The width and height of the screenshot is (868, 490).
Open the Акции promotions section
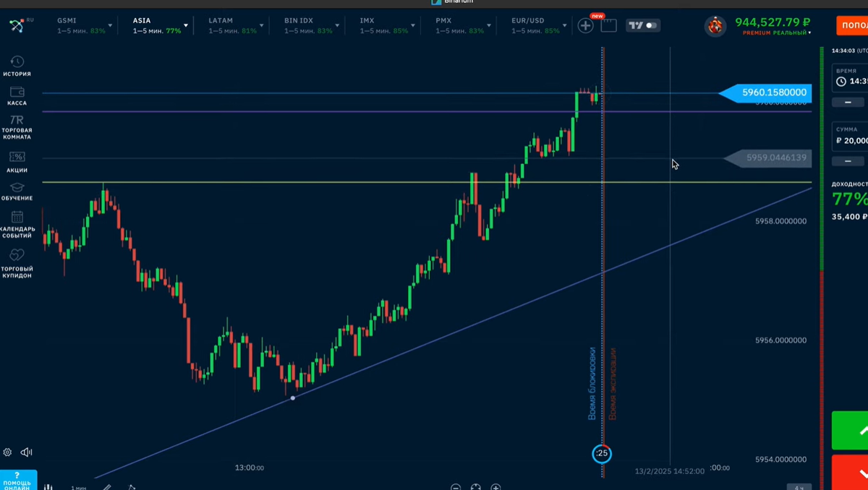click(x=17, y=162)
